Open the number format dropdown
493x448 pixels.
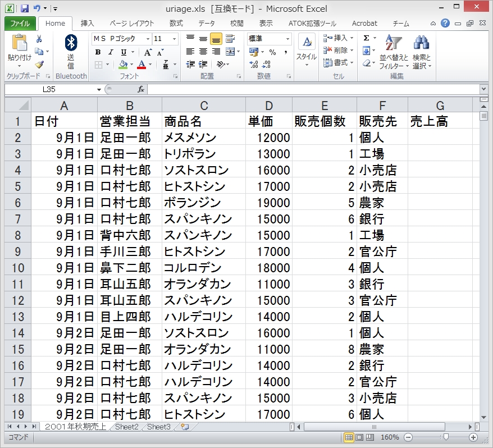[x=287, y=39]
